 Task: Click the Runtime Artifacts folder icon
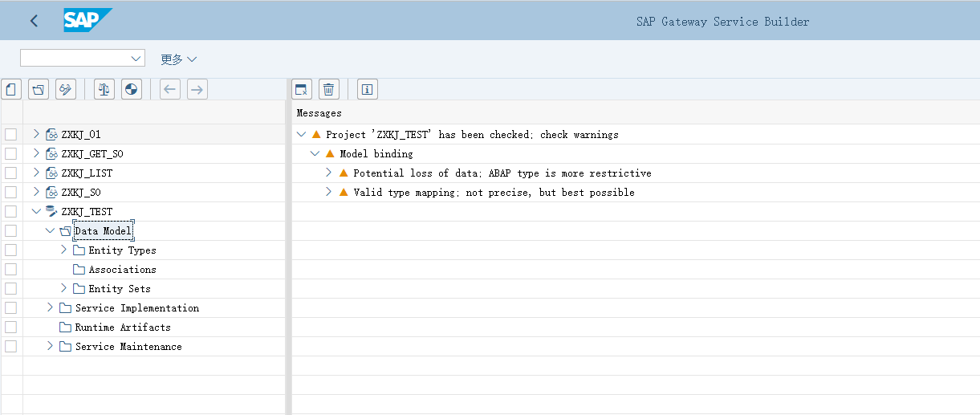click(65, 328)
